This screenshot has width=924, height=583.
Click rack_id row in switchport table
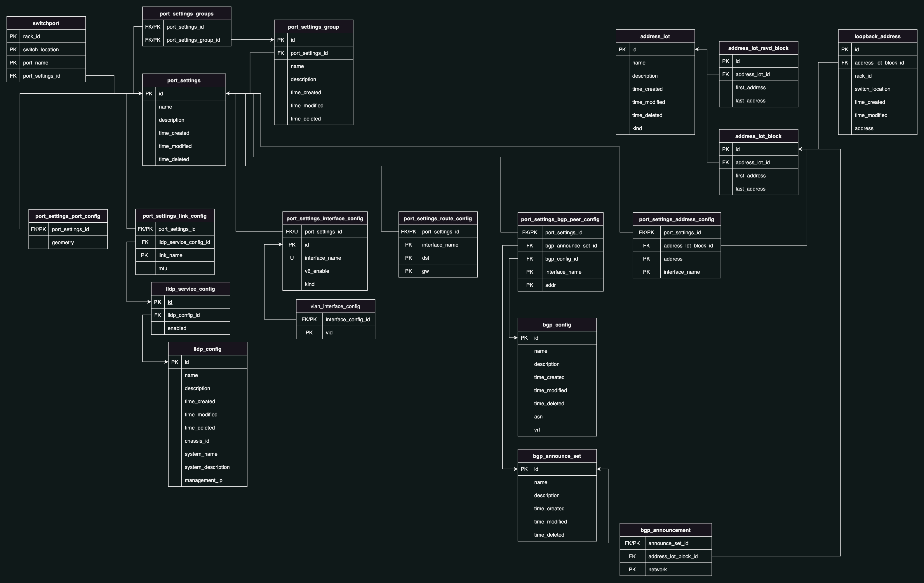46,36
